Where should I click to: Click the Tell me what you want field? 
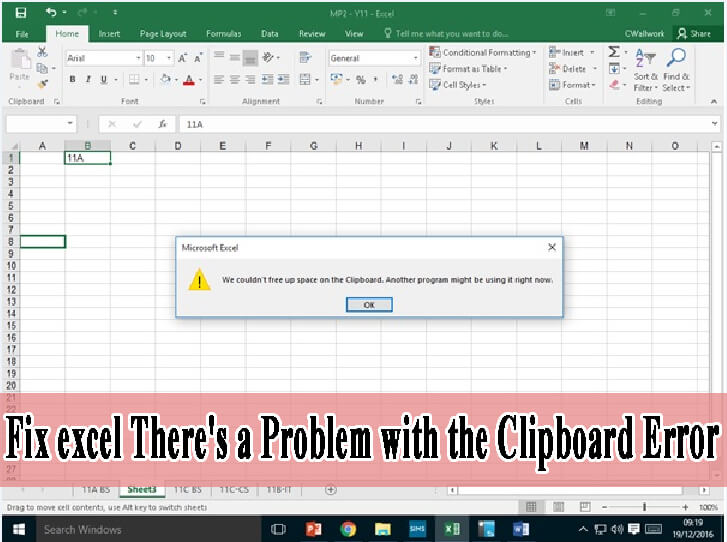[x=446, y=34]
